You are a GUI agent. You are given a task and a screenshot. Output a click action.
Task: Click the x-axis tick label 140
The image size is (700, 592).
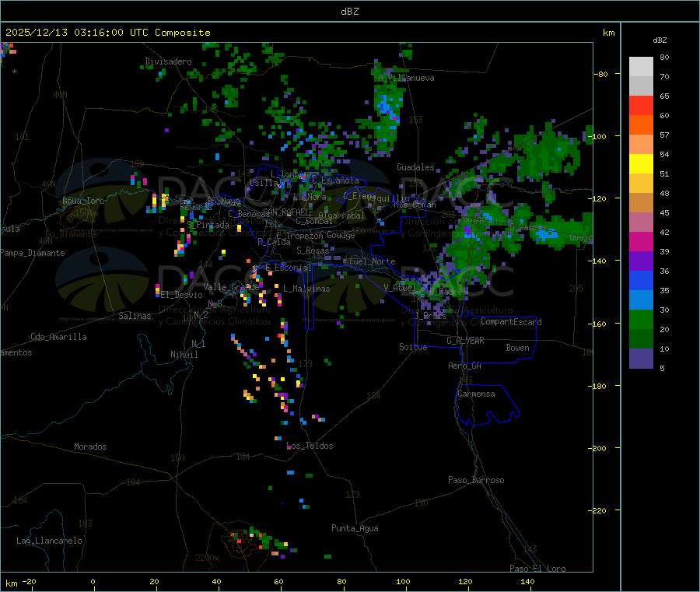click(x=527, y=581)
